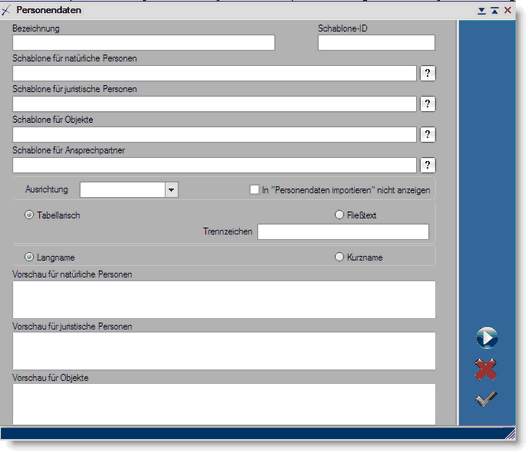The width and height of the screenshot is (528, 453).
Task: Click the red X cancel icon
Action: pos(486,369)
